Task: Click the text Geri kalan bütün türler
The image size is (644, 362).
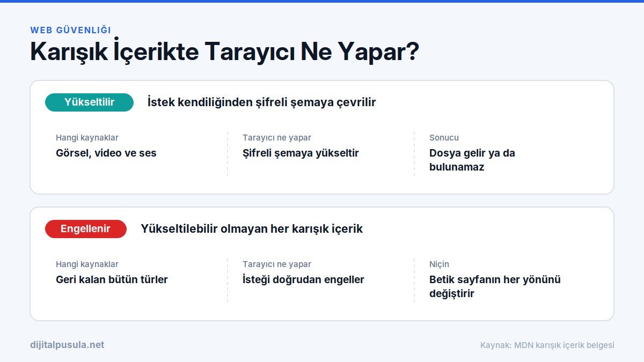Action: tap(112, 279)
